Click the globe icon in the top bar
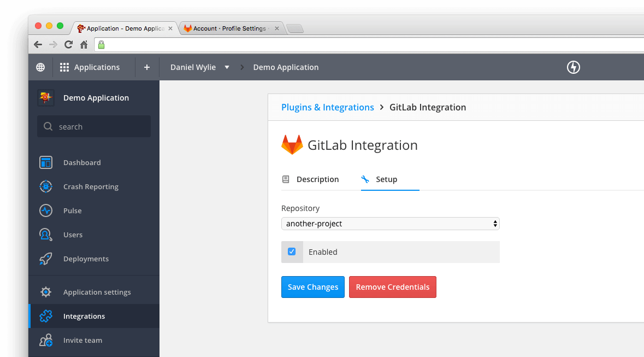The image size is (644, 357). 40,67
